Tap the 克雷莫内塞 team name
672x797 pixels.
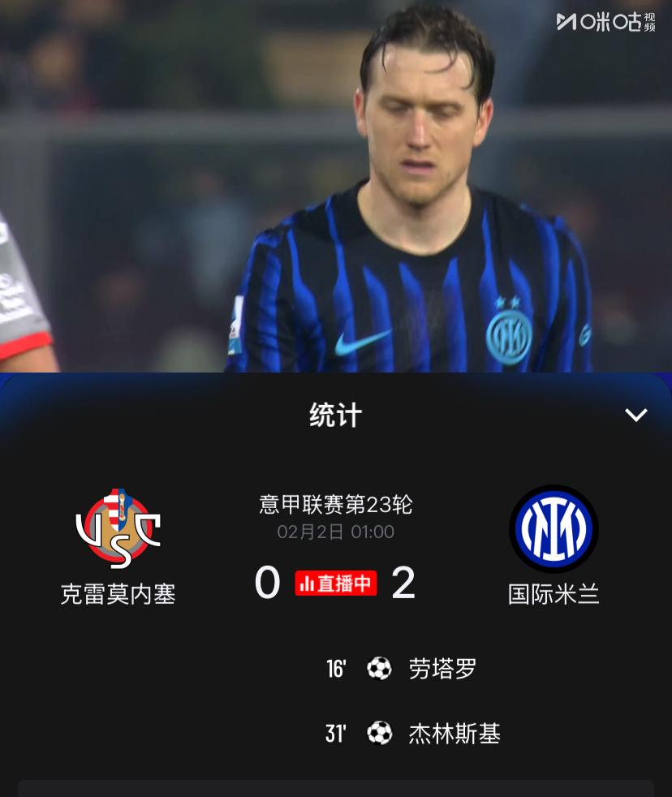(x=118, y=594)
